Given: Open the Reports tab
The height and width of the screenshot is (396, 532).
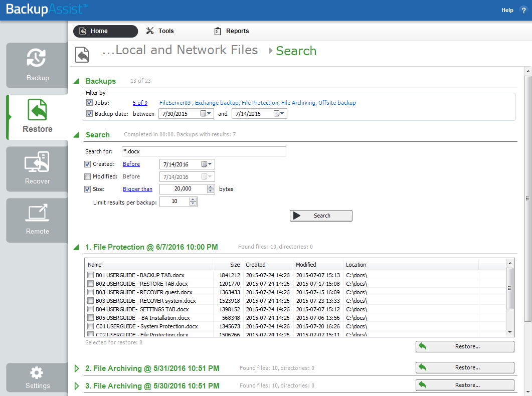Looking at the screenshot, I should 232,31.
